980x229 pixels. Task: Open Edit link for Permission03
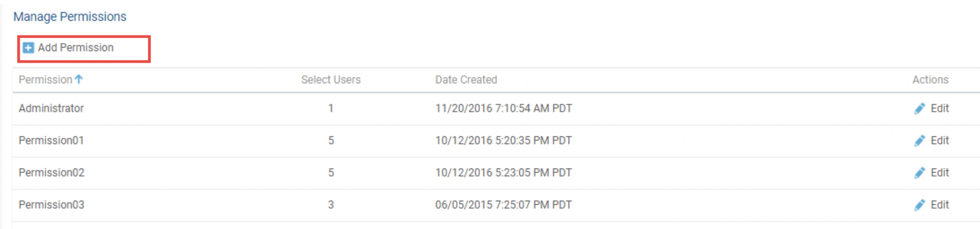tap(939, 205)
